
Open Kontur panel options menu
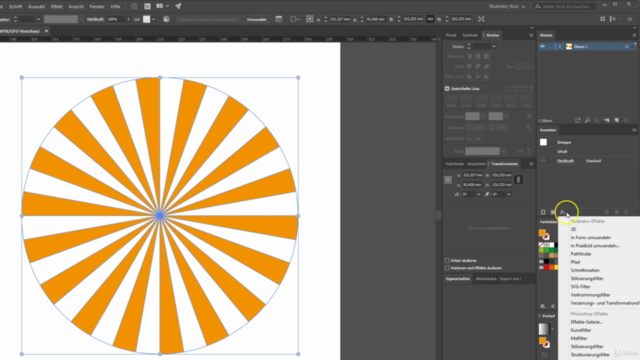[531, 35]
